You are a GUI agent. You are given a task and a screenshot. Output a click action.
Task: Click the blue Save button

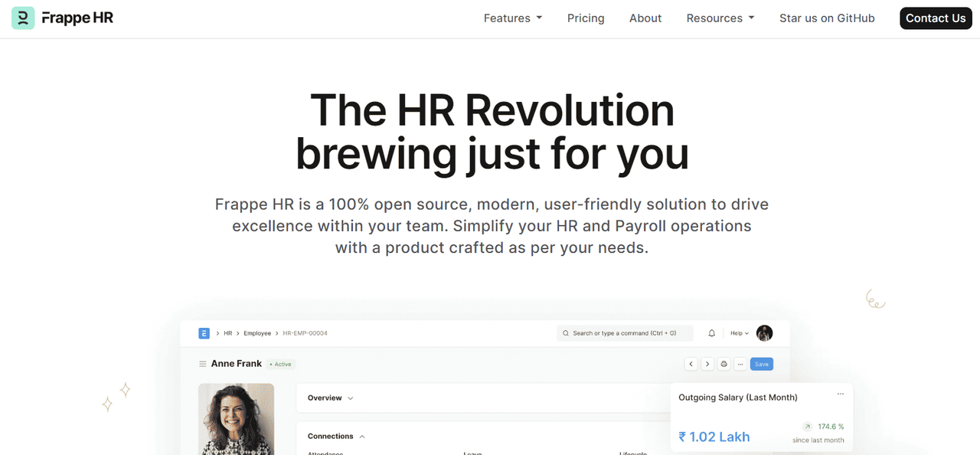click(x=762, y=364)
